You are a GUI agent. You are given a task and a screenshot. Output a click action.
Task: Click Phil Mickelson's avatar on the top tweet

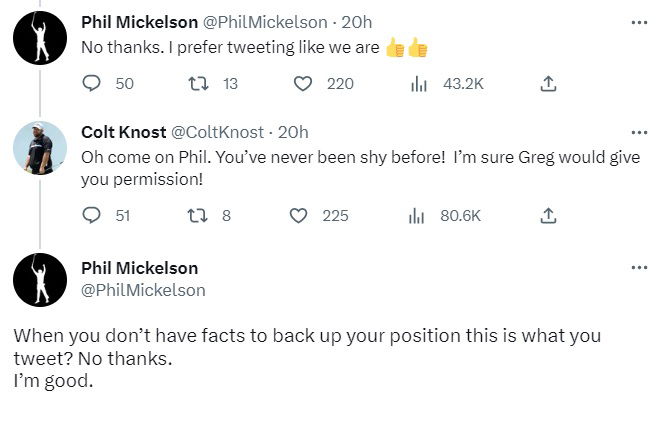(40, 38)
